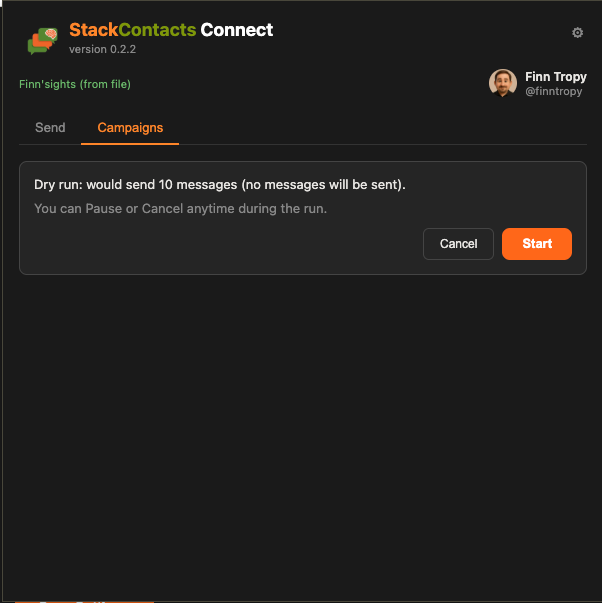Click the orange underline beneath Campaigns
Image resolution: width=602 pixels, height=603 pixels.
130,144
